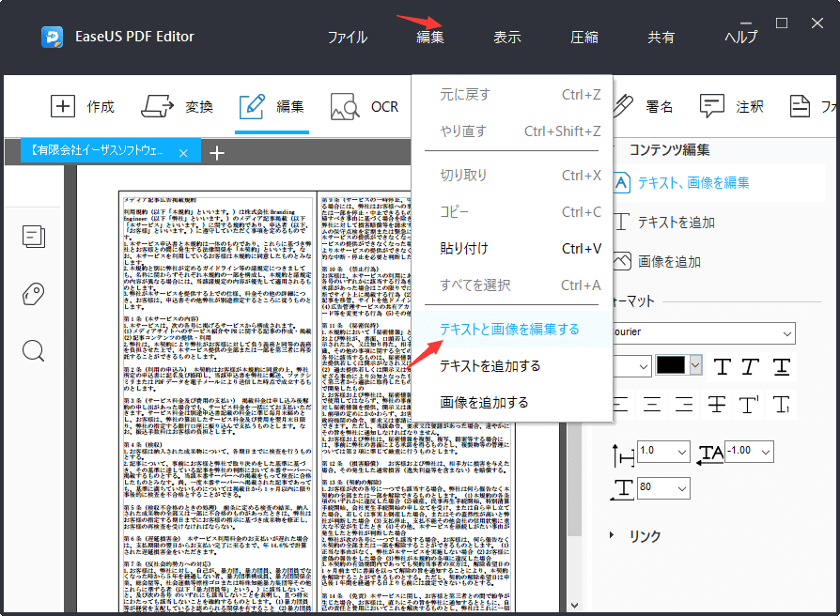
Task: Open the line spacing 1.0 dropdown
Action: tap(662, 452)
